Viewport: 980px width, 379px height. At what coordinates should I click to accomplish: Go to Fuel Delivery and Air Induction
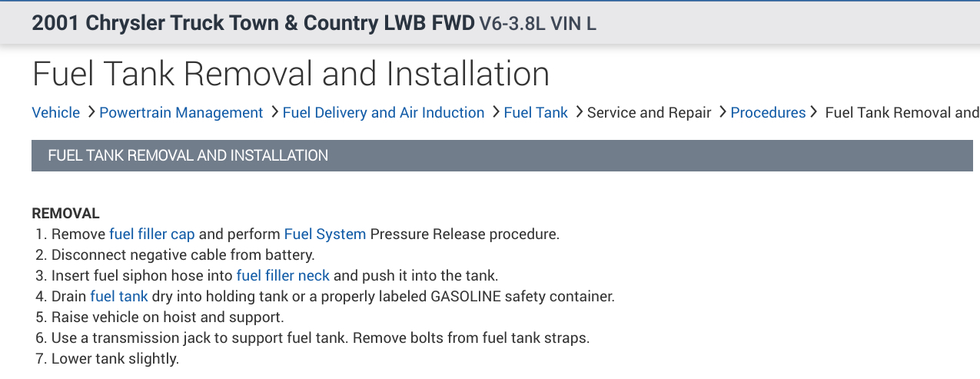(x=383, y=113)
